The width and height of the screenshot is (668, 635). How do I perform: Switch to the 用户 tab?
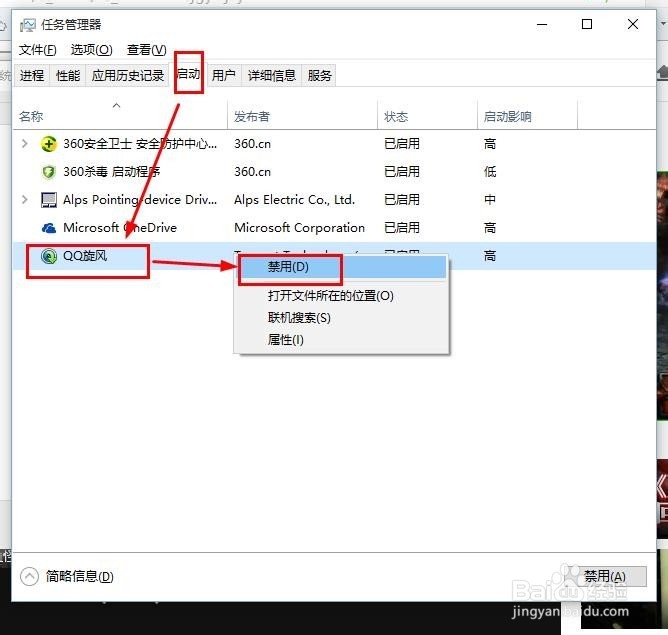pos(224,76)
